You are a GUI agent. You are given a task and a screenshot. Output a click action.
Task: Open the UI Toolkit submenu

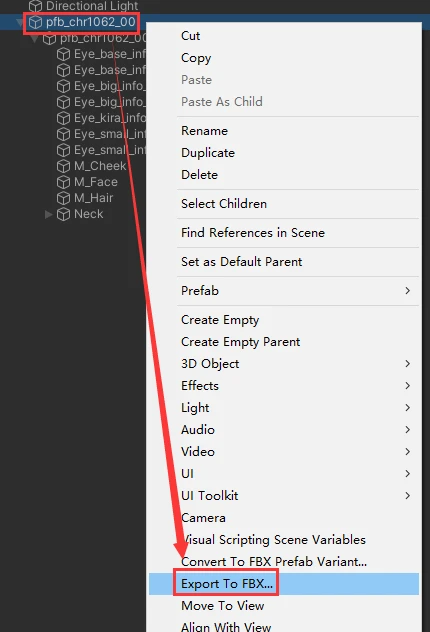[x=298, y=495]
